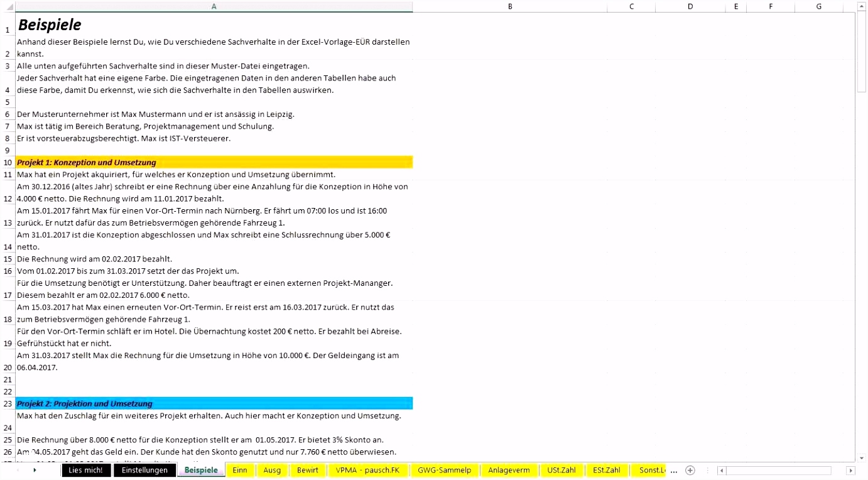The width and height of the screenshot is (868, 480).
Task: Click blue 'Projekt 2: Projektion und Umsetzung' cell
Action: coord(214,403)
